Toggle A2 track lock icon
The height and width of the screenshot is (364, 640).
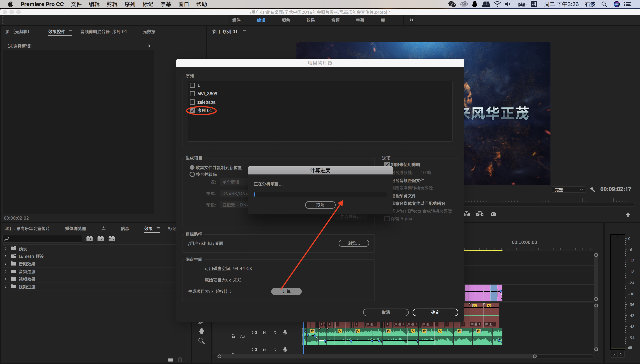click(x=233, y=336)
